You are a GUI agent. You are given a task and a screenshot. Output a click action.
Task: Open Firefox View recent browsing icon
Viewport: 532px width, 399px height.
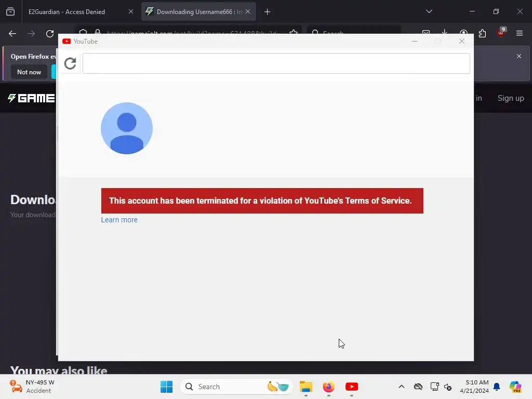10,12
